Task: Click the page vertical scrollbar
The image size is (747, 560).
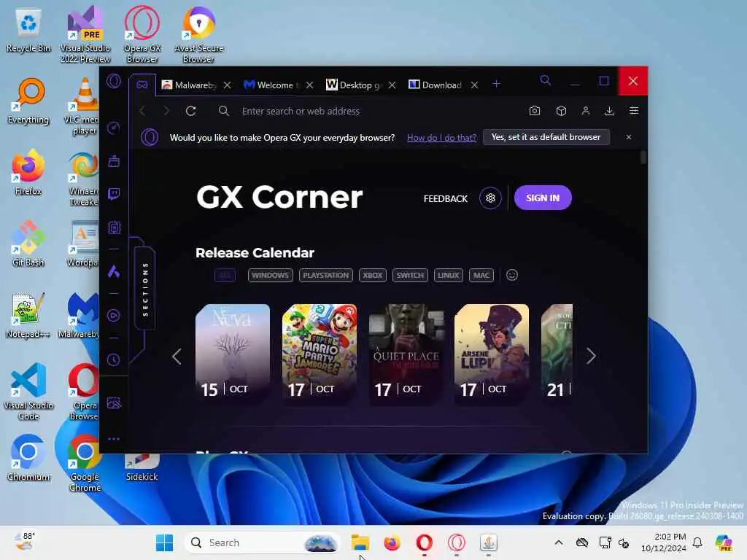Action: click(x=643, y=157)
